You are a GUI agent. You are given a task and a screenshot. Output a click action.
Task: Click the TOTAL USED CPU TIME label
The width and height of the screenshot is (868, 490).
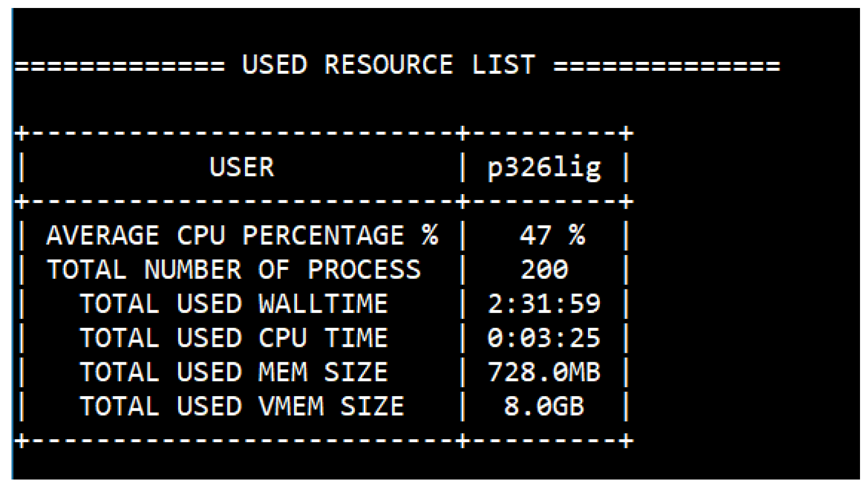[234, 338]
